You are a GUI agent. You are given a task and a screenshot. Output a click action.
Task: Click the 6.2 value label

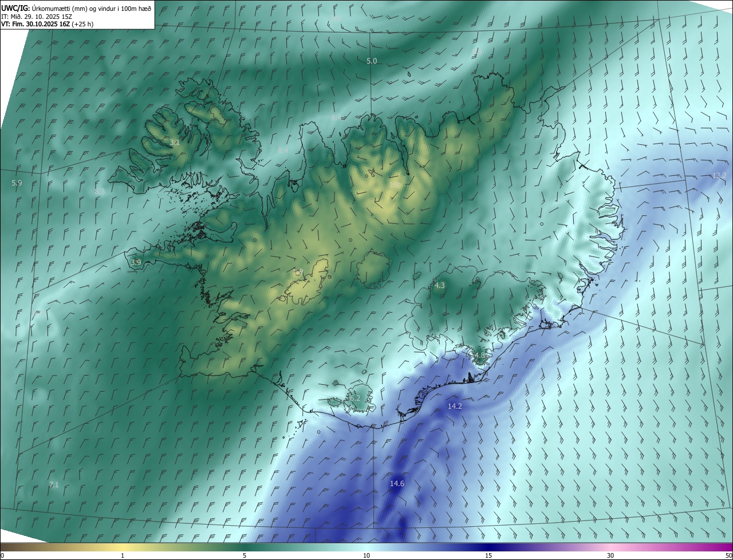355,398
